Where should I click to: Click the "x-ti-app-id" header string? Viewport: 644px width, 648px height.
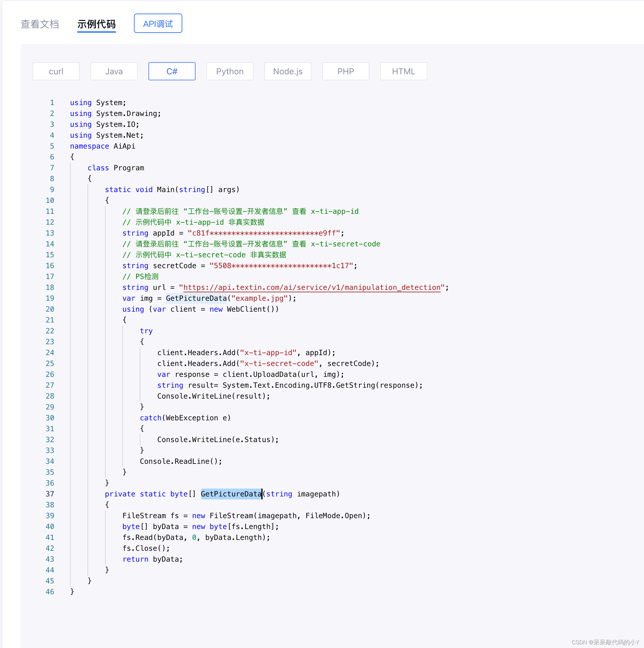click(x=268, y=352)
